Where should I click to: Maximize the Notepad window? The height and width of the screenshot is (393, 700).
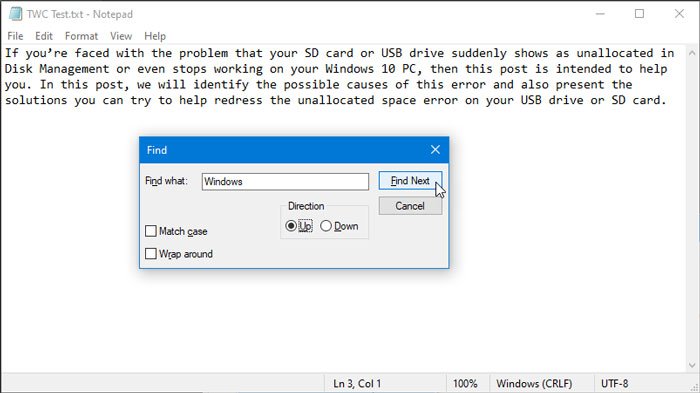pyautogui.click(x=639, y=14)
